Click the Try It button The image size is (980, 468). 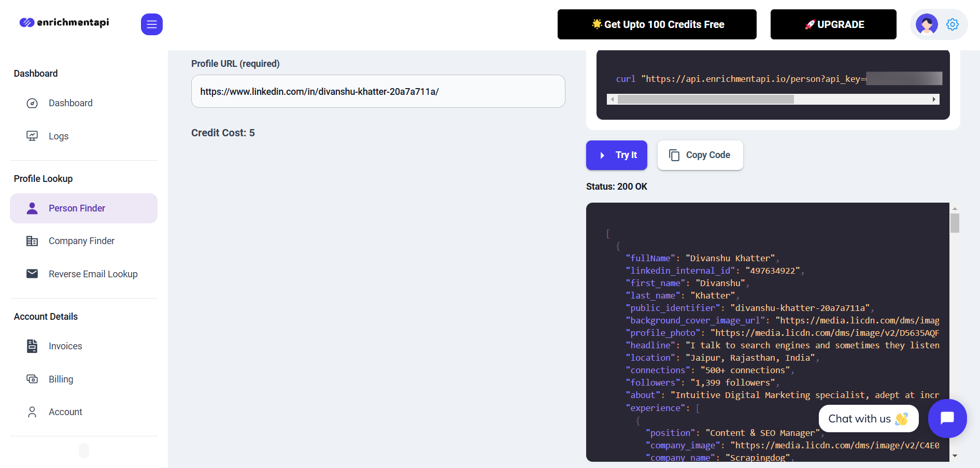click(616, 155)
